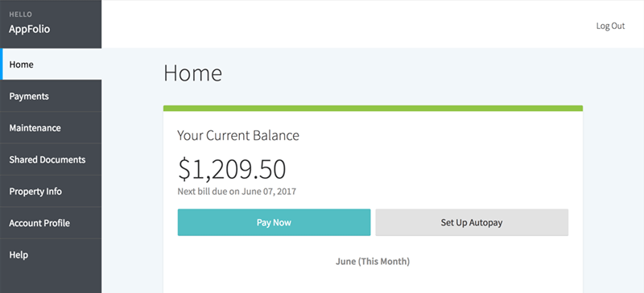The image size is (644, 293).
Task: Click the blue indicator beside Home
Action: [2, 64]
